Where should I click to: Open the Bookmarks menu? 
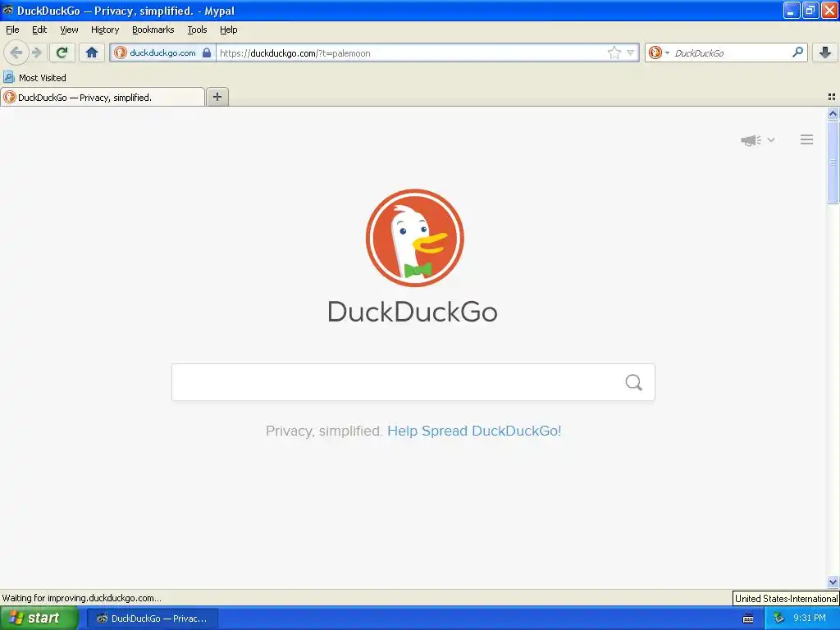153,30
